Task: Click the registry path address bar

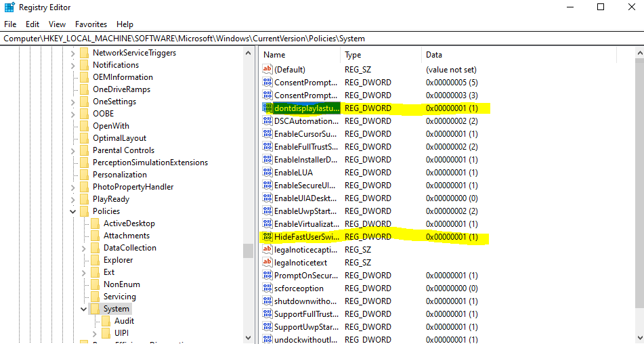Action: (x=322, y=39)
